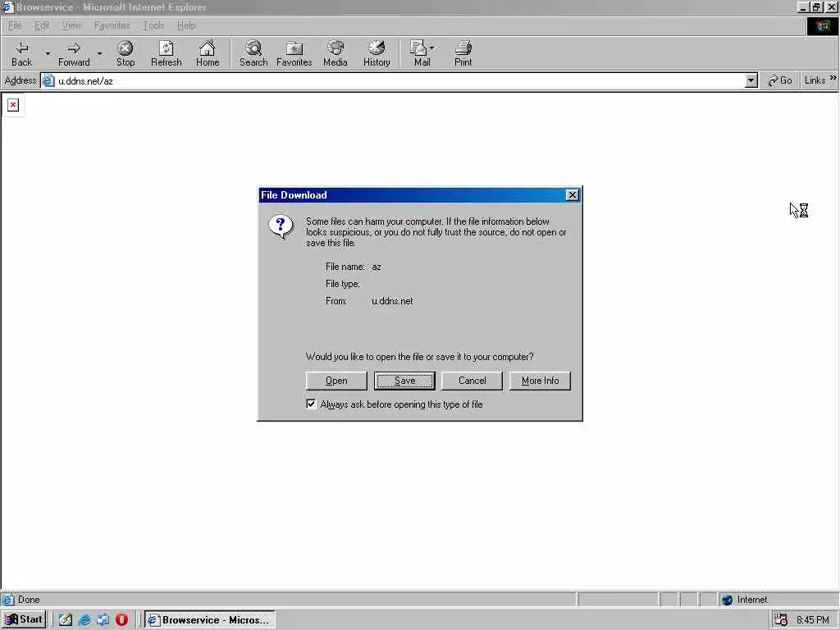Image resolution: width=840 pixels, height=630 pixels.
Task: Open the Help menu
Action: 186,25
